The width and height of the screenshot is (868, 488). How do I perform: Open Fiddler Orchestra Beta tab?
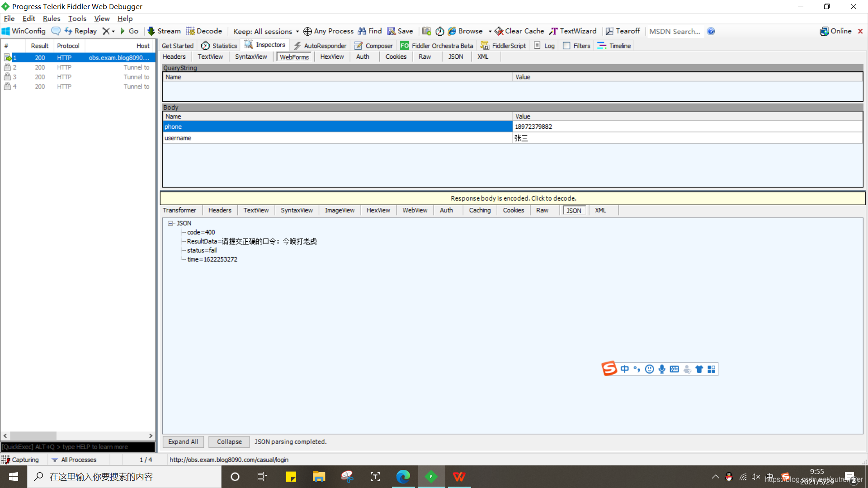tap(437, 46)
